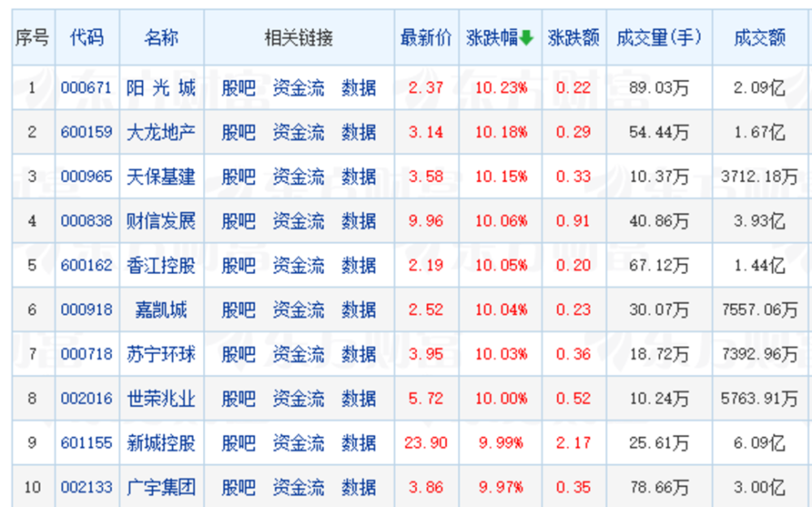This screenshot has width=812, height=507.
Task: Open 资金流 for 世荣兆业 row
Action: coord(299,399)
